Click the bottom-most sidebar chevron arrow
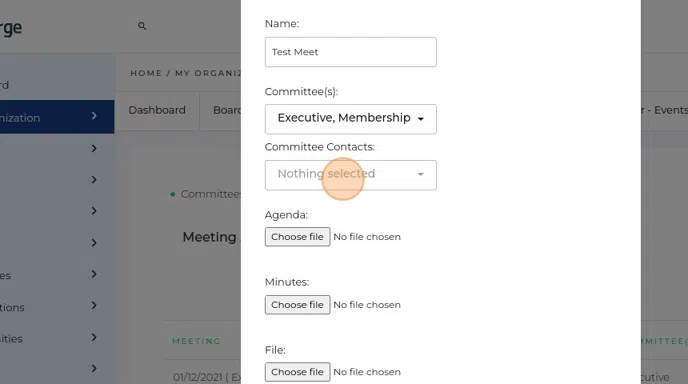Image resolution: width=688 pixels, height=384 pixels. (94, 369)
